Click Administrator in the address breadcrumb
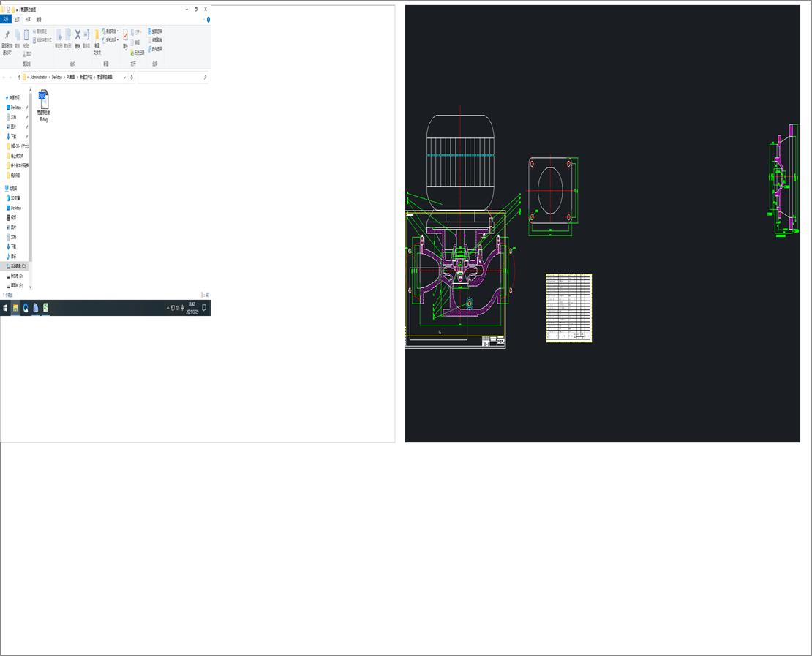 click(39, 77)
